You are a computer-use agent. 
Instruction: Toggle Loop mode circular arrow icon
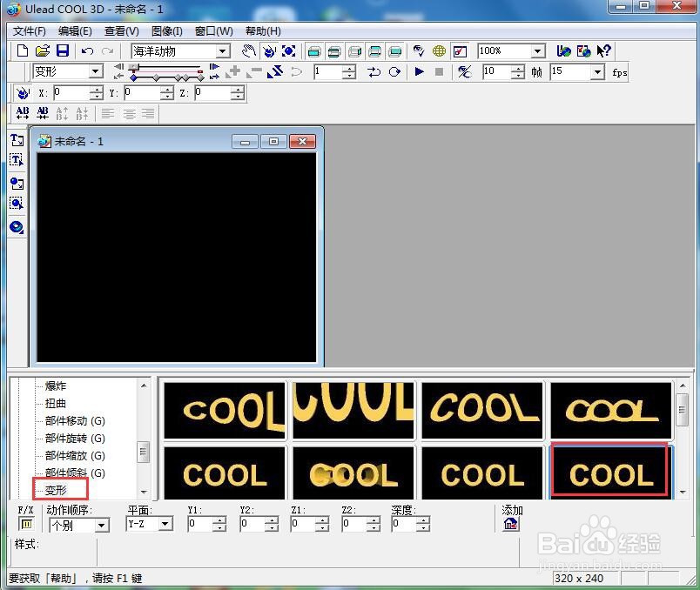[394, 71]
